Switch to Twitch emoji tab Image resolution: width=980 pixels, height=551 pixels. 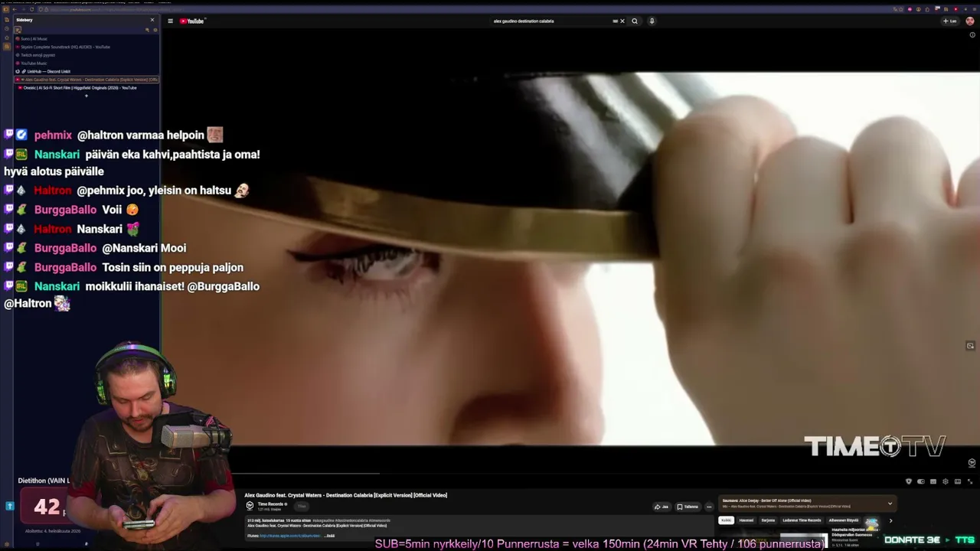coord(87,55)
